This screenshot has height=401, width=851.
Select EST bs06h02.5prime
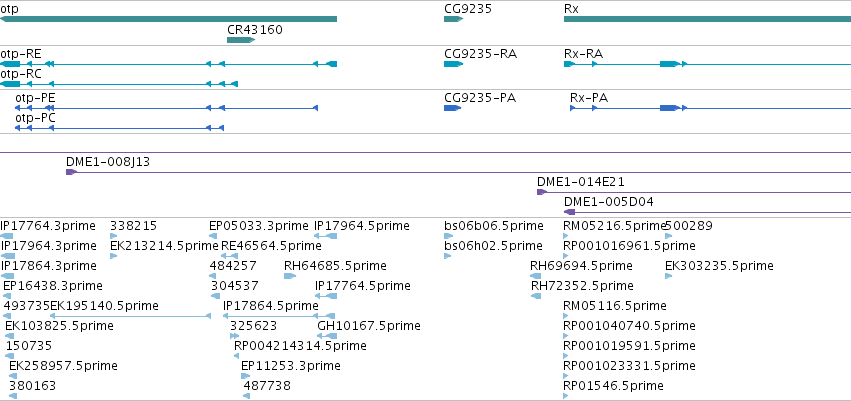click(x=447, y=256)
